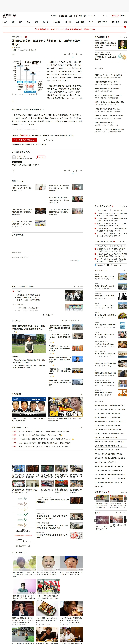Viewport: 129px width, 644px height.
Task: Select 昨日のトップ5 ranking tab
Action: coord(118,210)
